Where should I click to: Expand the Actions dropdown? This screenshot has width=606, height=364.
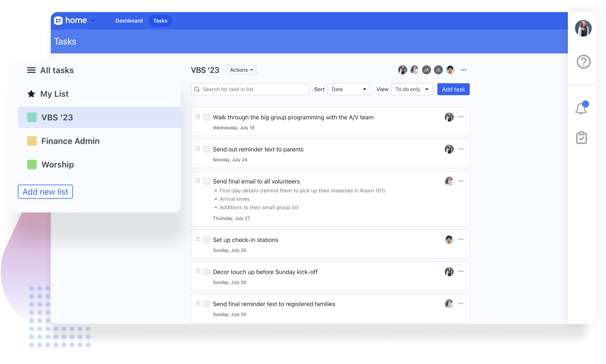[x=242, y=70]
